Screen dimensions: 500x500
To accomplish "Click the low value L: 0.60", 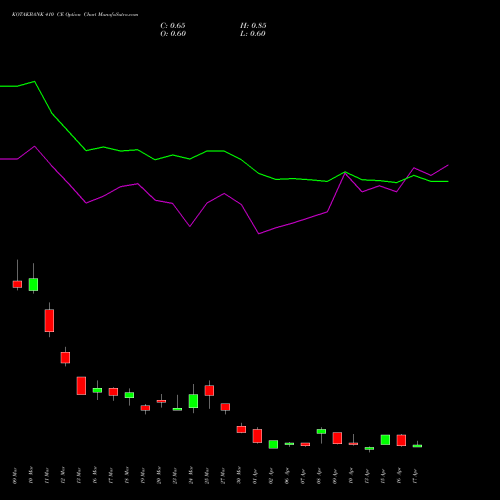I will tap(253, 34).
